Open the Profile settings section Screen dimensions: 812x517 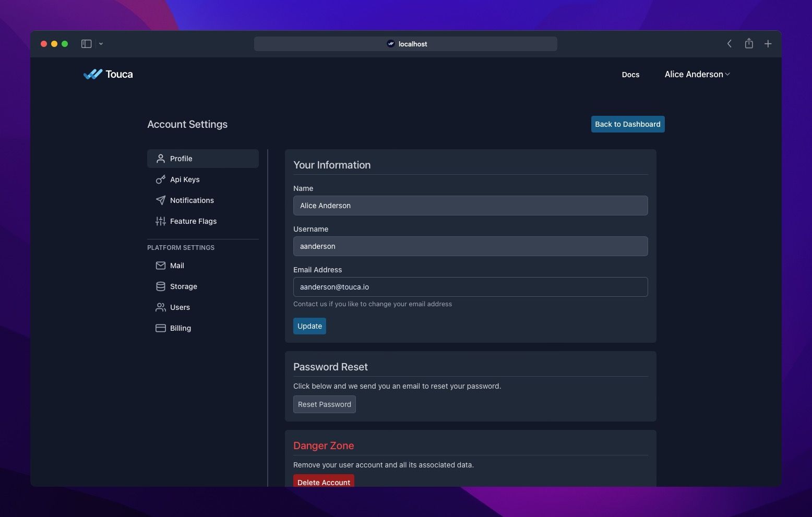tap(203, 159)
